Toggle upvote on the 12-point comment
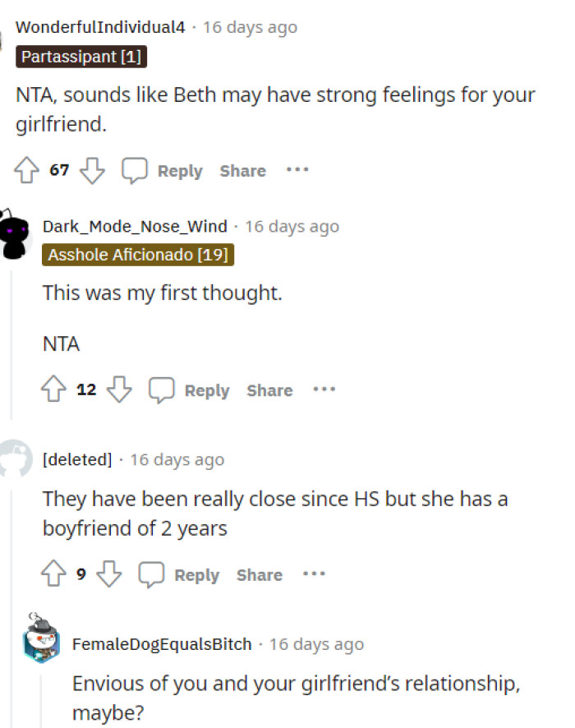Viewport: 575px width, 728px height. point(53,390)
